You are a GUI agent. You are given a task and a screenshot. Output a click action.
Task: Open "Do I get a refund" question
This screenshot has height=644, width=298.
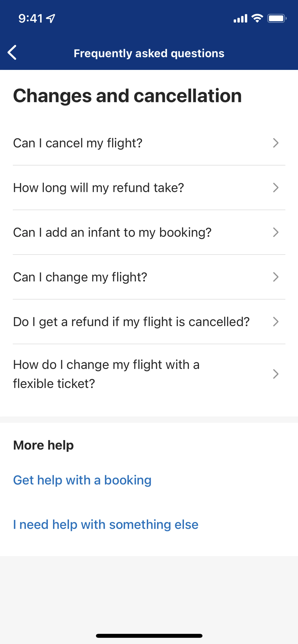coord(131,322)
